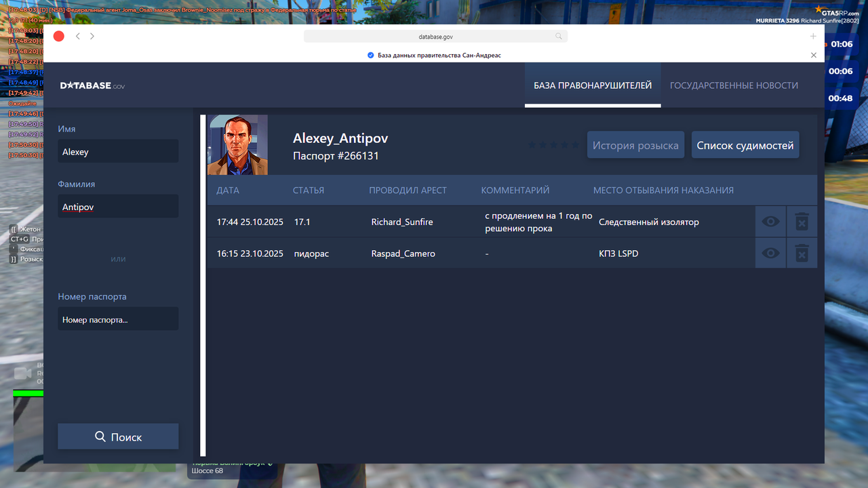
Task: Click the ДАТА column header
Action: (228, 190)
